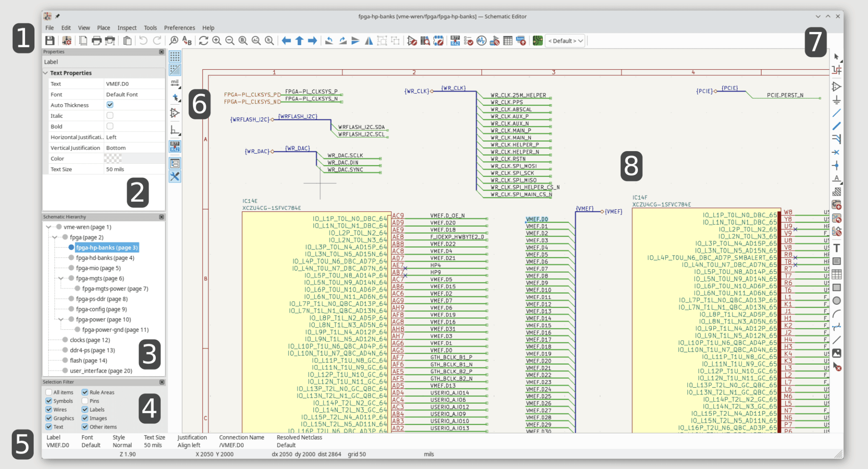Open the Find tool magnifier icon

point(174,41)
